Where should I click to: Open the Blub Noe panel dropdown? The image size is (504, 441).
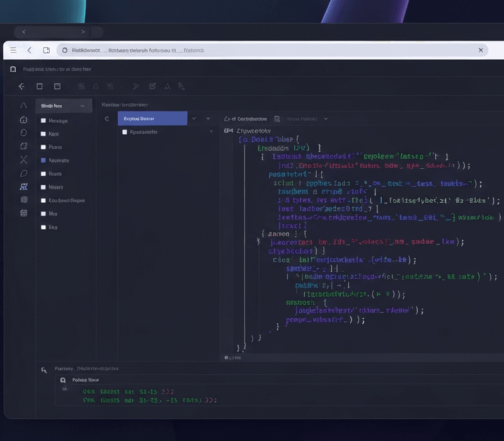83,106
